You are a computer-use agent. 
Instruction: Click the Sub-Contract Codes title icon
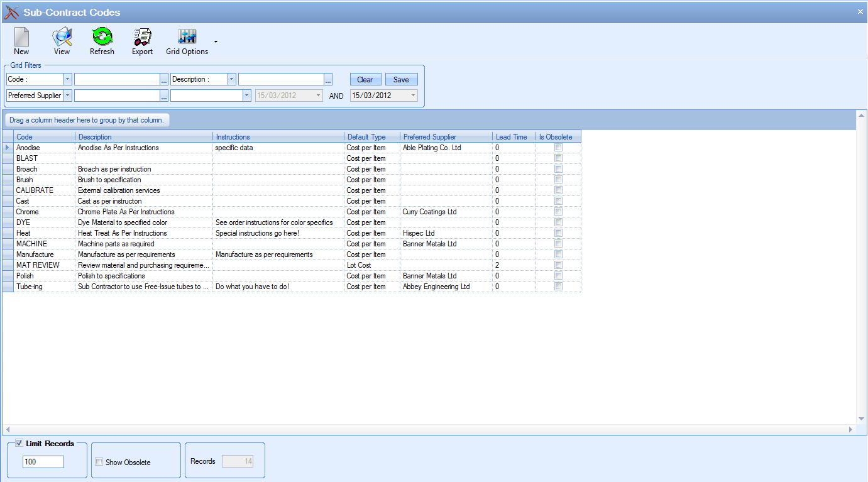[x=11, y=12]
